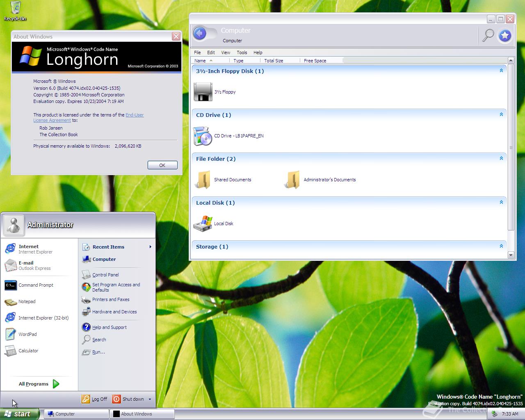The width and height of the screenshot is (525, 420).
Task: Click the start button
Action: point(20,414)
